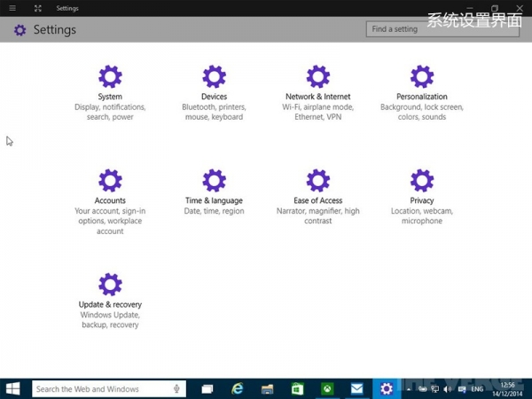The width and height of the screenshot is (532, 399).
Task: Open the System settings gear icon
Action: [x=110, y=76]
